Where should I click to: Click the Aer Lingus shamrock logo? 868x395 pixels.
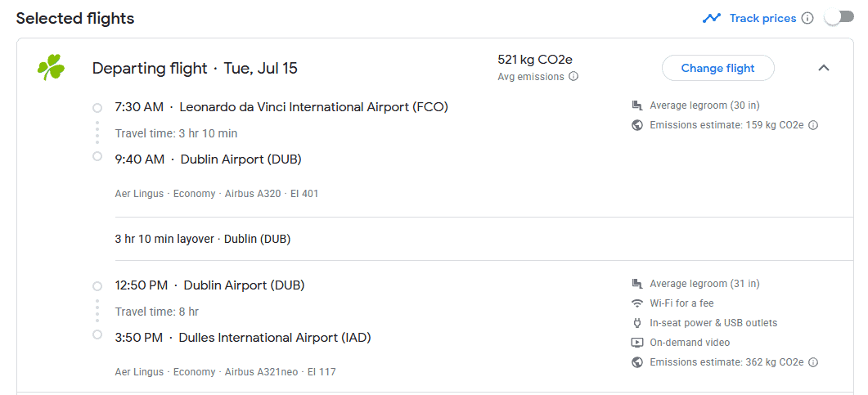tap(51, 69)
